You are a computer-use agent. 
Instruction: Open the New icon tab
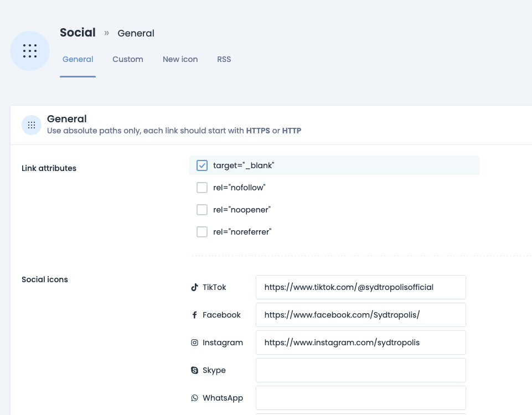coord(180,59)
